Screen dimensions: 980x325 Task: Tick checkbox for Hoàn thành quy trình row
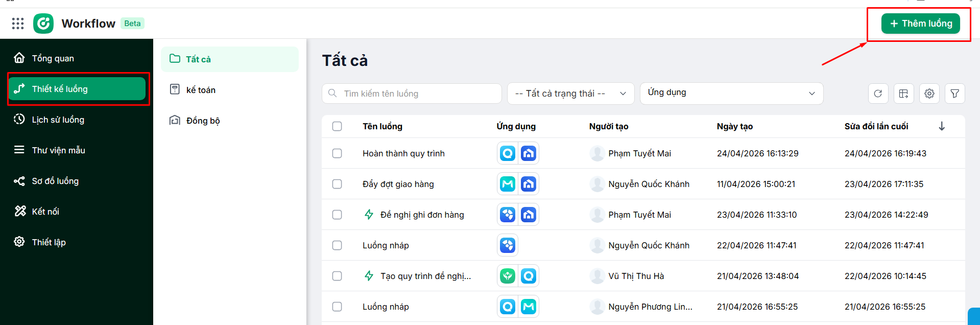coord(337,153)
